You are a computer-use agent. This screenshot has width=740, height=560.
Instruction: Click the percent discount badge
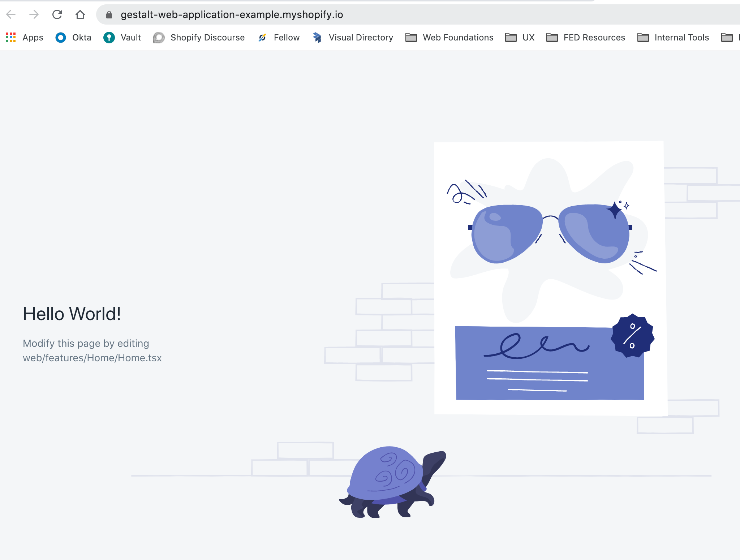[x=632, y=336]
